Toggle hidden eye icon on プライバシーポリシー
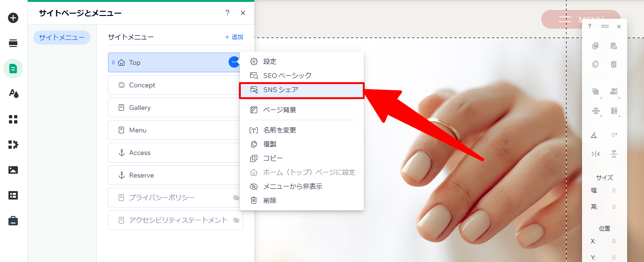 tap(237, 198)
